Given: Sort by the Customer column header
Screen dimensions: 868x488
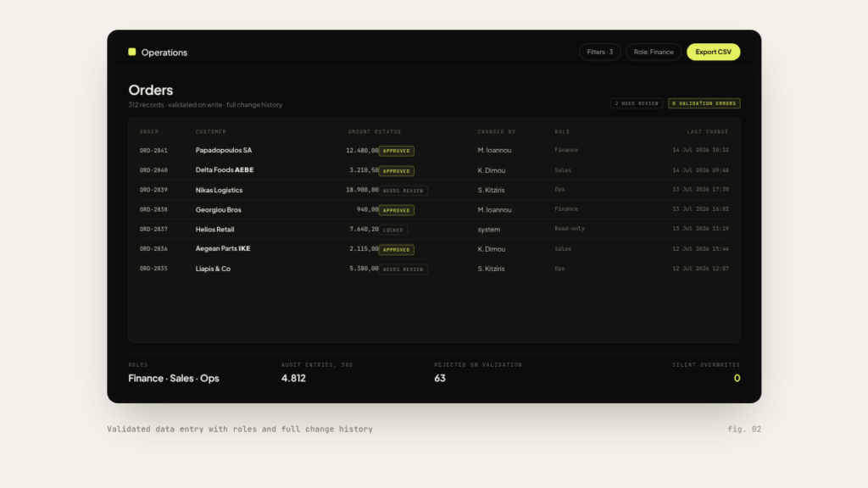Looking at the screenshot, I should point(211,131).
